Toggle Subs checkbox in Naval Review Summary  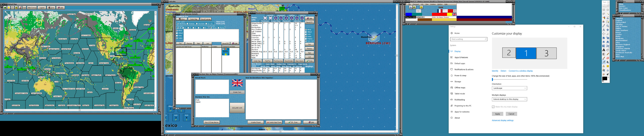click(306, 37)
